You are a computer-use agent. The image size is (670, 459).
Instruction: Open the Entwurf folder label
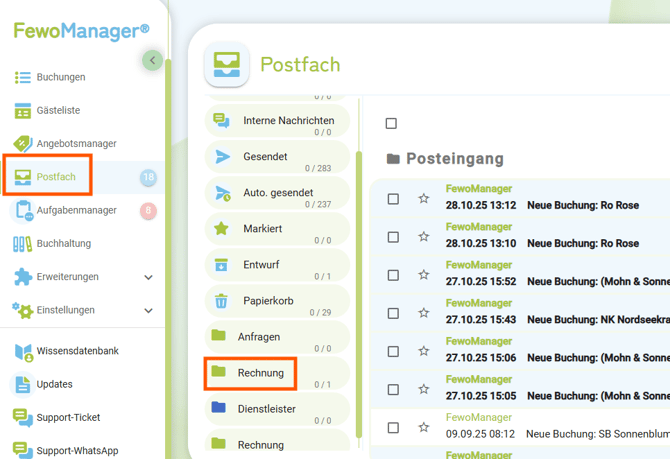tap(261, 265)
